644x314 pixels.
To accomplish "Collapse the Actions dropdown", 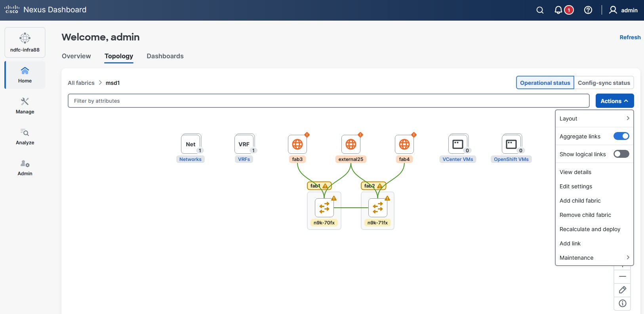I will 615,101.
